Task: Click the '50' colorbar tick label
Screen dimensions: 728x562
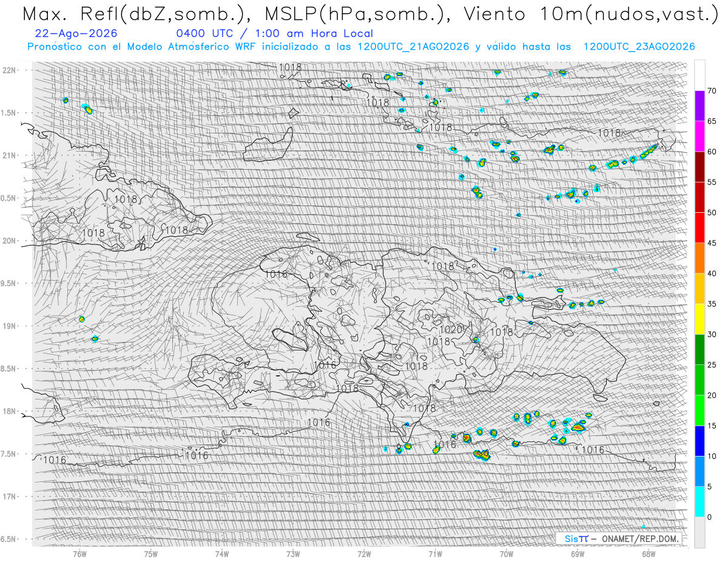Action: (712, 213)
